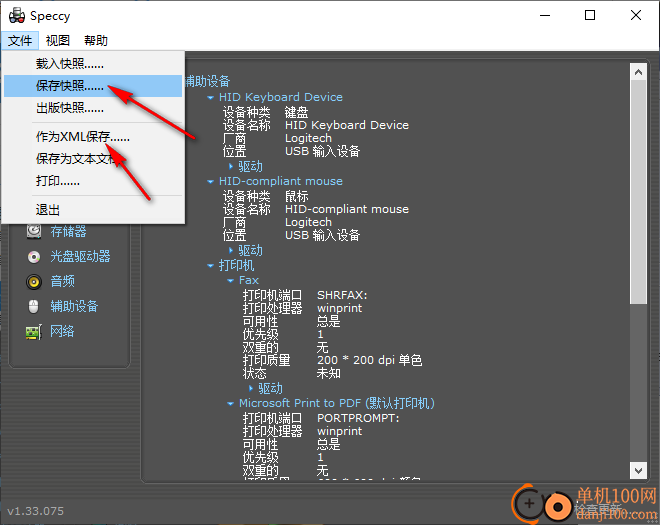Image resolution: width=660 pixels, height=525 pixels.
Task: Collapse the HID-compliant mouse section
Action: click(210, 182)
